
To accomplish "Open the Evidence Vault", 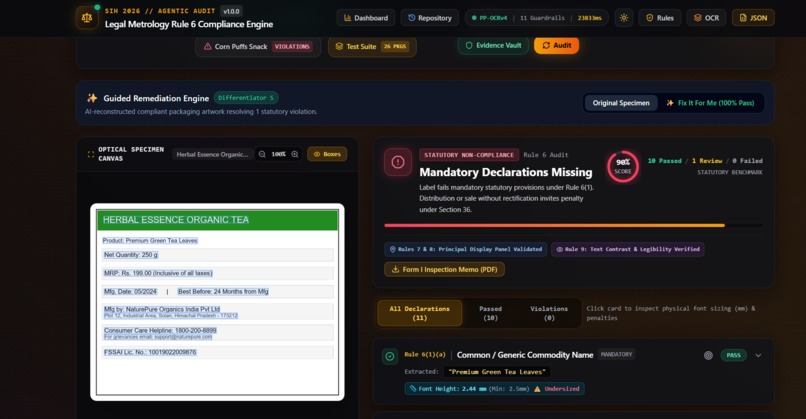I will (493, 45).
